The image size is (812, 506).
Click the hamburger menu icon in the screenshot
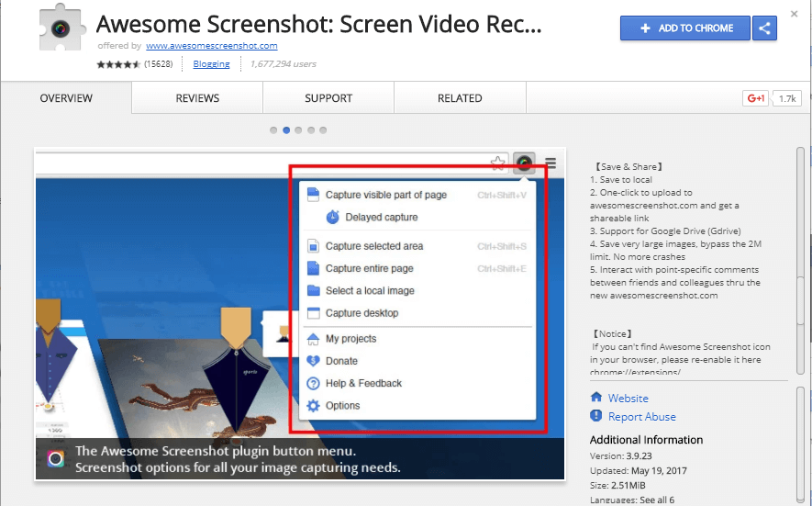coord(551,163)
